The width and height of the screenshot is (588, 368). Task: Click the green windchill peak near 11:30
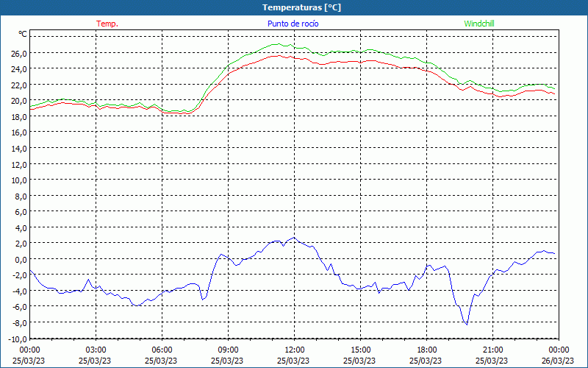[278, 44]
